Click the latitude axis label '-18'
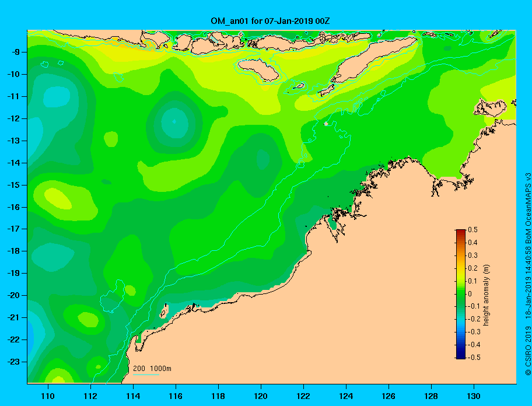 tap(13, 251)
